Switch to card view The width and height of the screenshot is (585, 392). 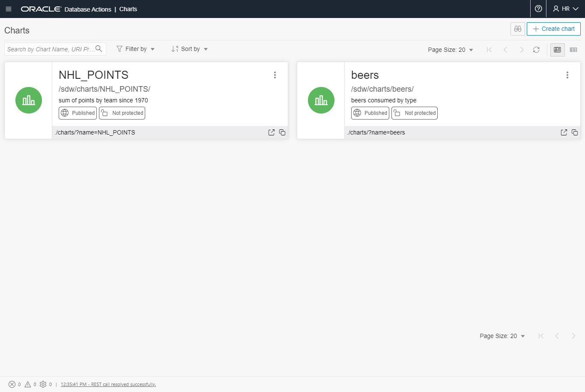[557, 50]
